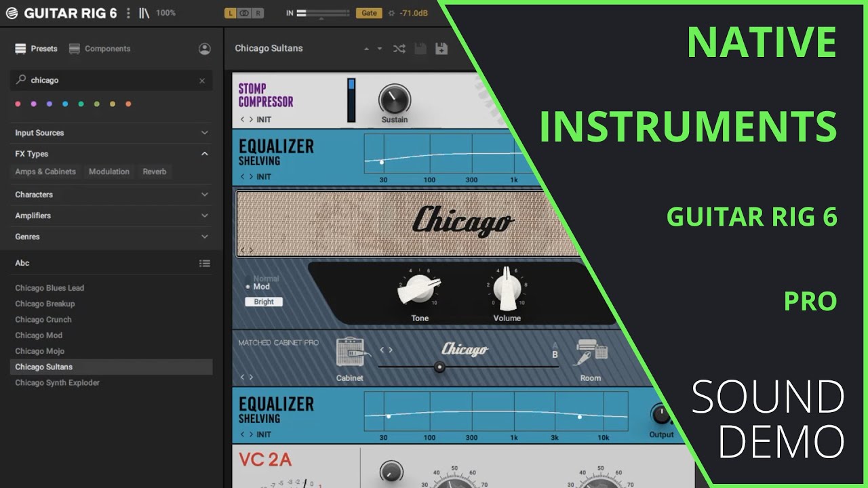Select next preset on the upper Equalizer
Screen dimensions: 868x488
pos(251,177)
